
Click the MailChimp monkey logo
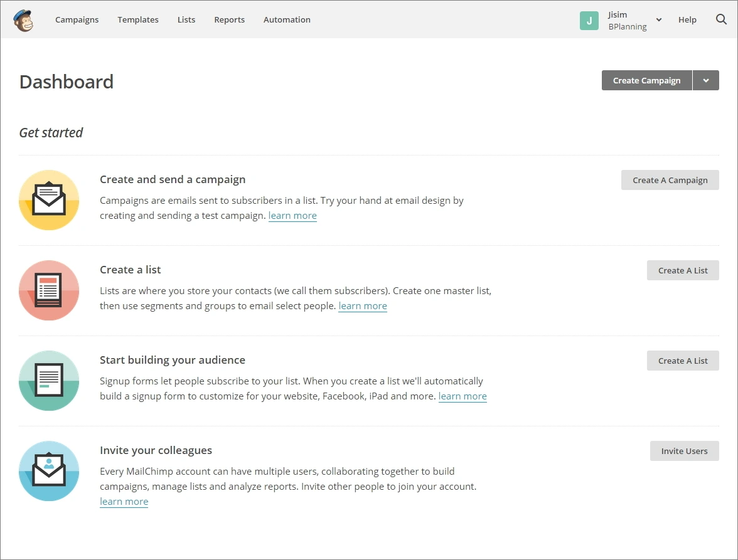23,20
